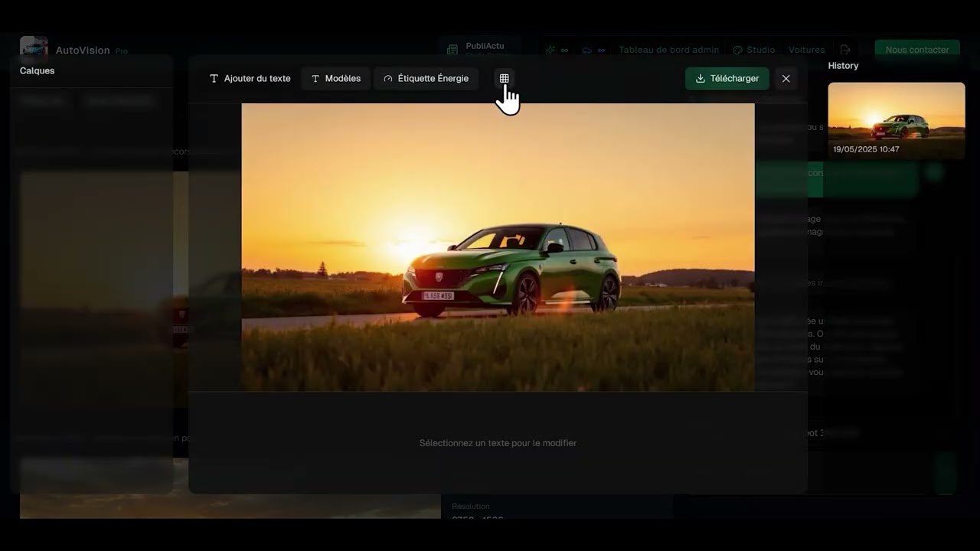The width and height of the screenshot is (980, 551).
Task: Click Ajouter du texte button
Action: [250, 78]
